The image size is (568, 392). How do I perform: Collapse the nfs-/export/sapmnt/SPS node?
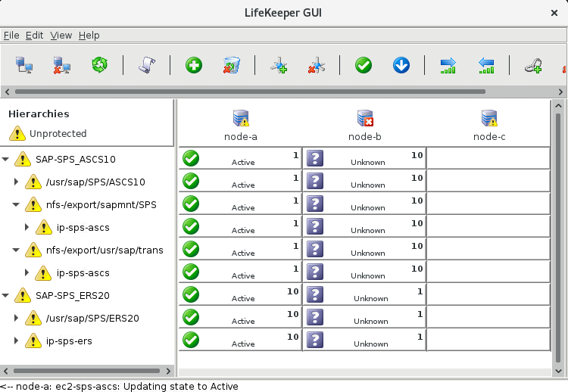click(16, 204)
